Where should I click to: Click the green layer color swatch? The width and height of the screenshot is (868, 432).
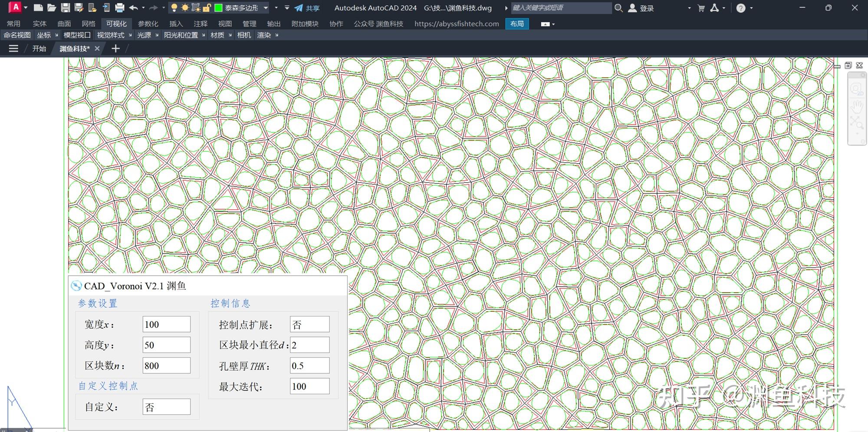click(x=219, y=7)
